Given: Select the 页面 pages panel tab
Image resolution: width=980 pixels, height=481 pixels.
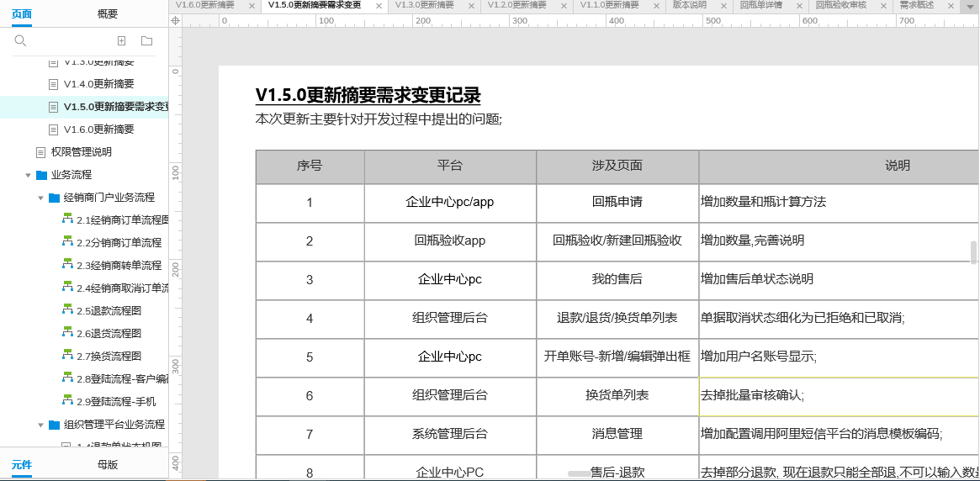Looking at the screenshot, I should click(22, 13).
